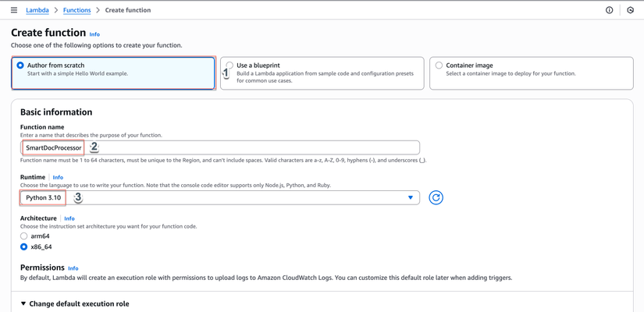This screenshot has width=644, height=312.
Task: Click Create function in the breadcrumb trail
Action: pyautogui.click(x=128, y=10)
